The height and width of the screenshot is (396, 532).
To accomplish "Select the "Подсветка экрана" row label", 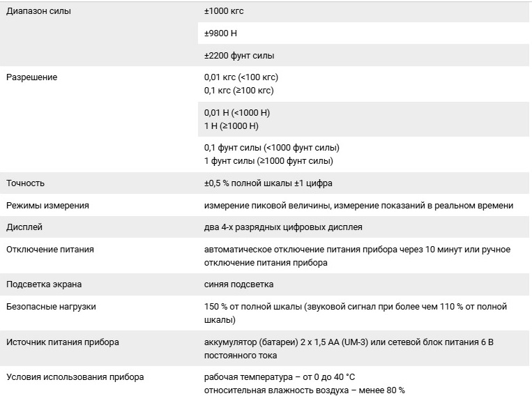I will pos(44,284).
